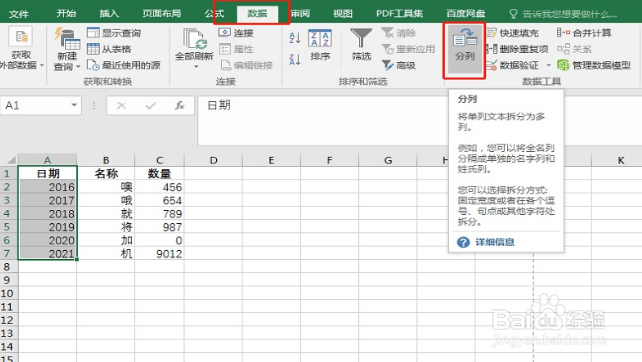Image resolution: width=642 pixels, height=362 pixels.
Task: Switch to the PDF工具集 tab
Action: [x=399, y=14]
